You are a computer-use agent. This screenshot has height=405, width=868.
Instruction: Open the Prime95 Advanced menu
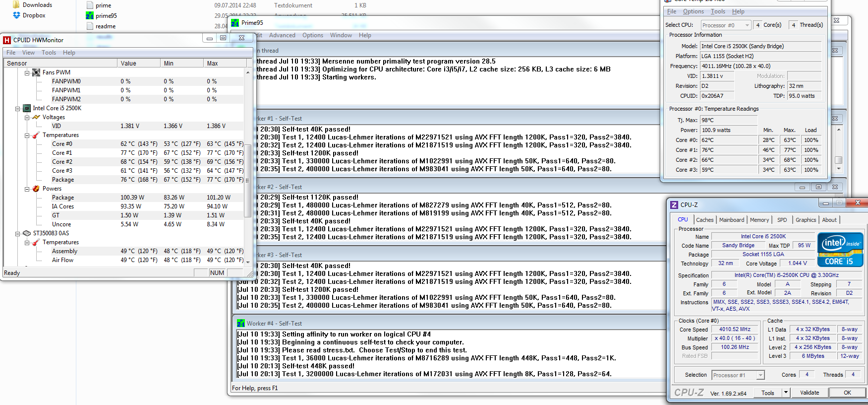(282, 35)
